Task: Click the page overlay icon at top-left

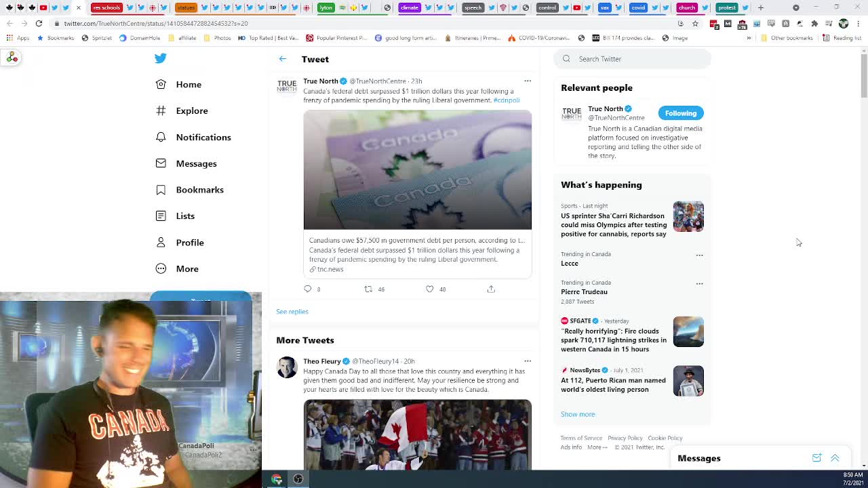Action: [12, 58]
